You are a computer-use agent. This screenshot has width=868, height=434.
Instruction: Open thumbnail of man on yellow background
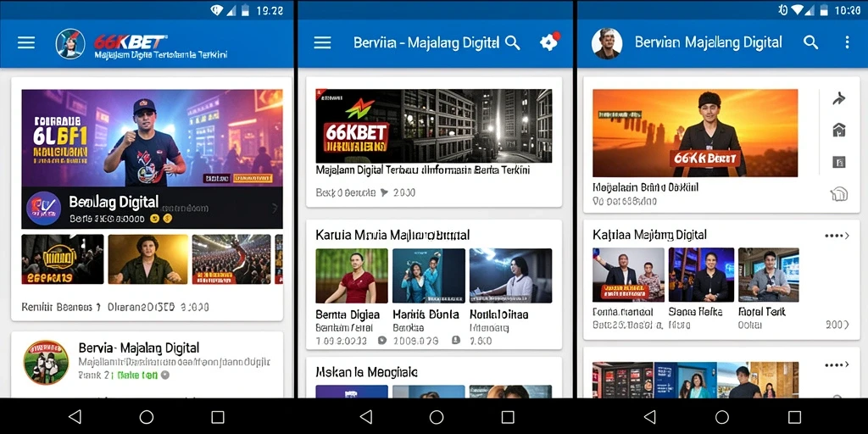click(147, 259)
